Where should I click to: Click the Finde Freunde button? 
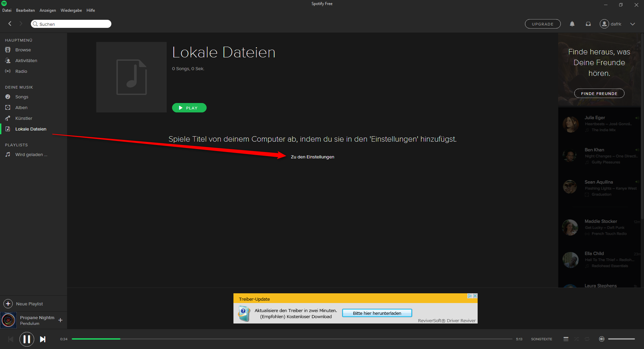click(x=599, y=93)
